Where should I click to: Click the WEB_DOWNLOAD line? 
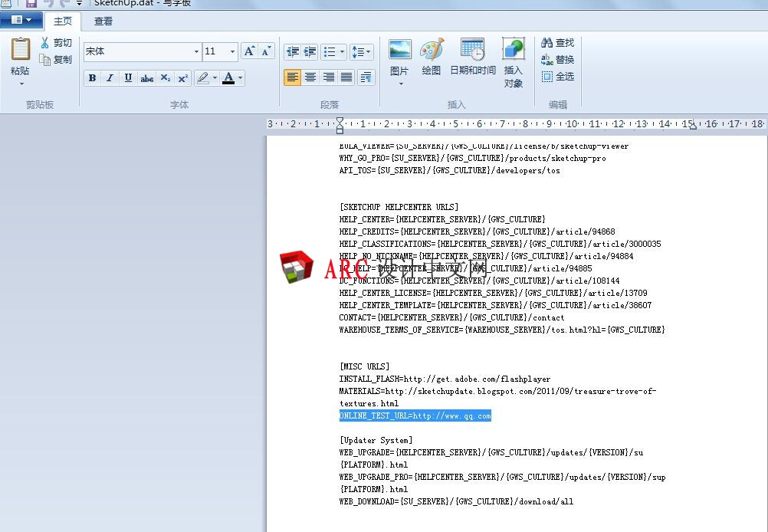[456, 501]
